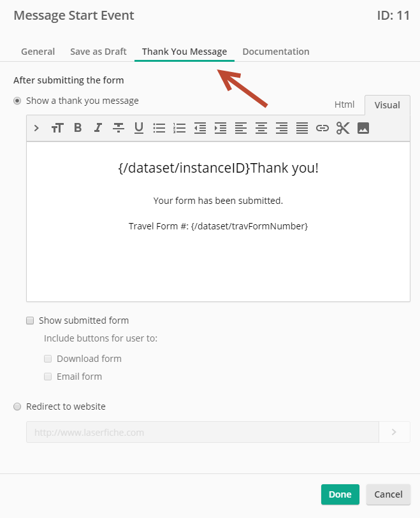420x518 pixels.
Task: Justify the text
Action: click(302, 128)
